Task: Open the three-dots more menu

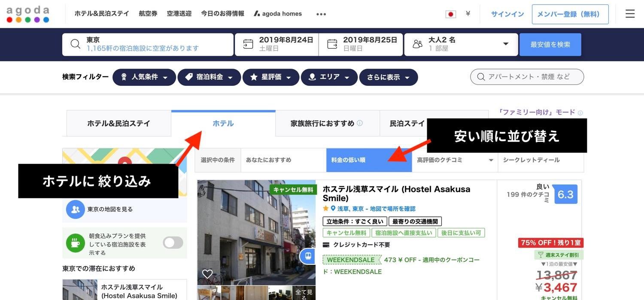Action: tap(321, 14)
